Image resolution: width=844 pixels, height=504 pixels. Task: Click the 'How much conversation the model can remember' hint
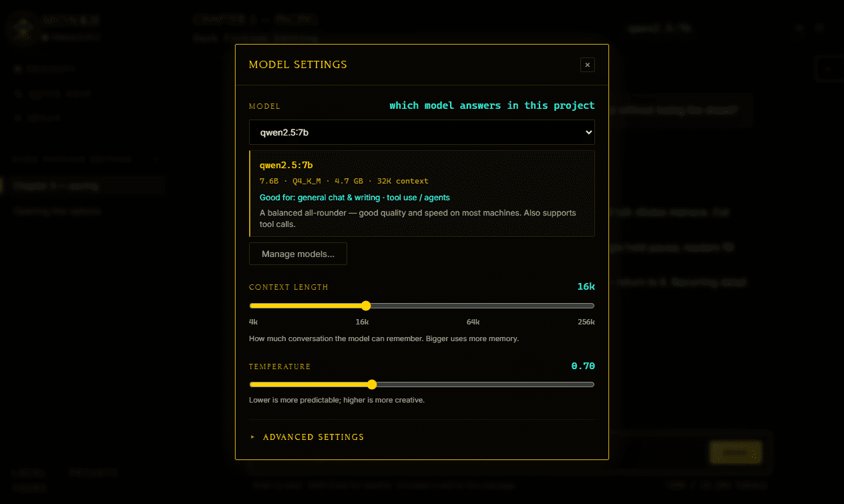384,338
